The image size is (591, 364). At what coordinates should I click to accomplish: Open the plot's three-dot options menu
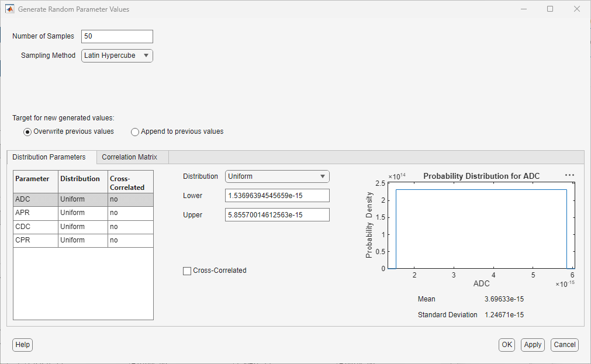[570, 175]
